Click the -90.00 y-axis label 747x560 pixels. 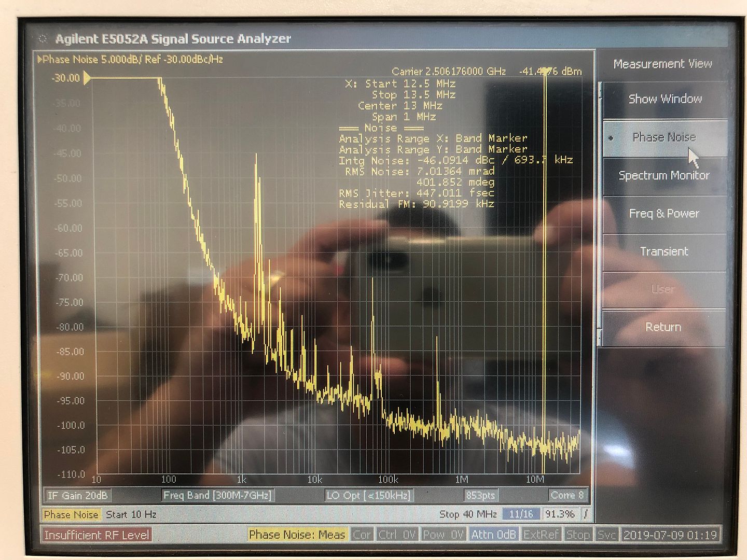(70, 376)
